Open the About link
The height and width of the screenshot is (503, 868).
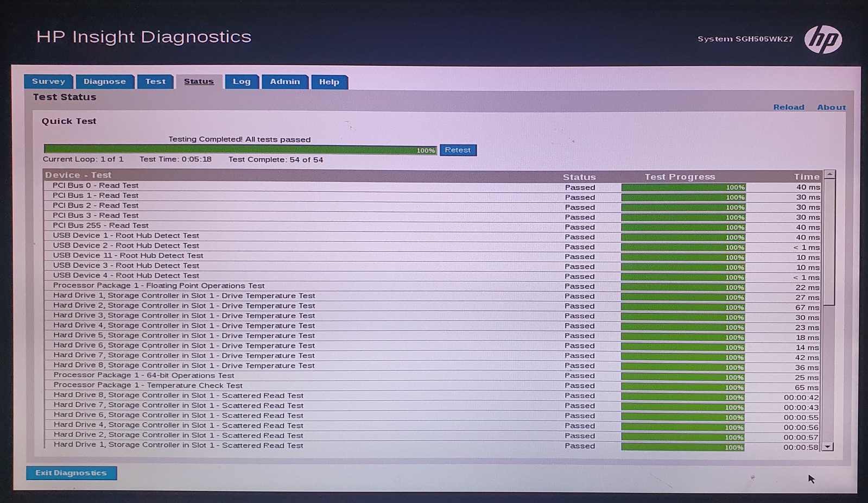click(x=831, y=107)
